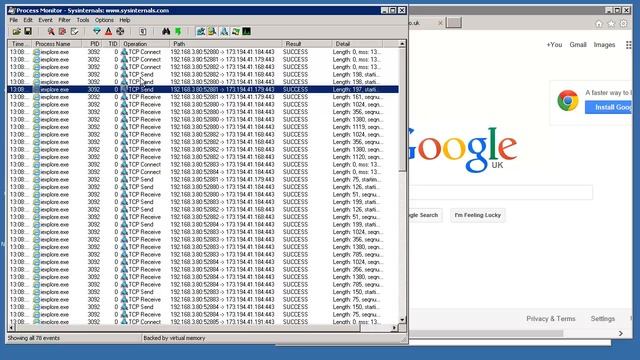Toggle Show Profiling Events in the toolbar

pos(247,31)
